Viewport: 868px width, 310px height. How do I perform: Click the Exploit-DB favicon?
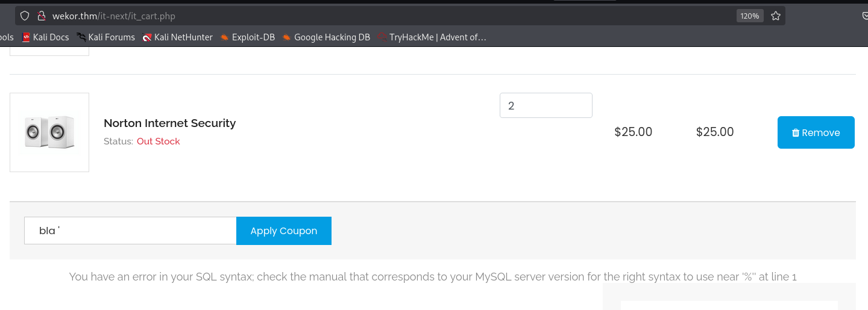pyautogui.click(x=225, y=37)
